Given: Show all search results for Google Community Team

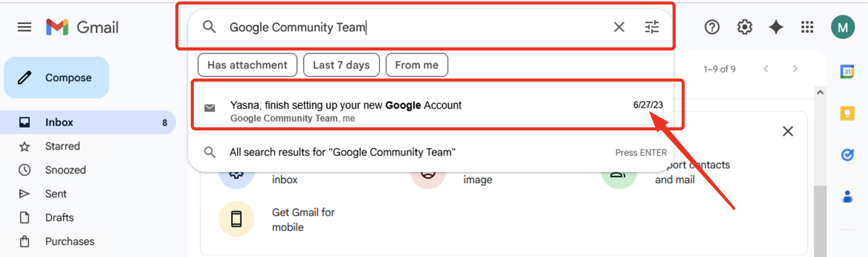Looking at the screenshot, I should (x=342, y=152).
